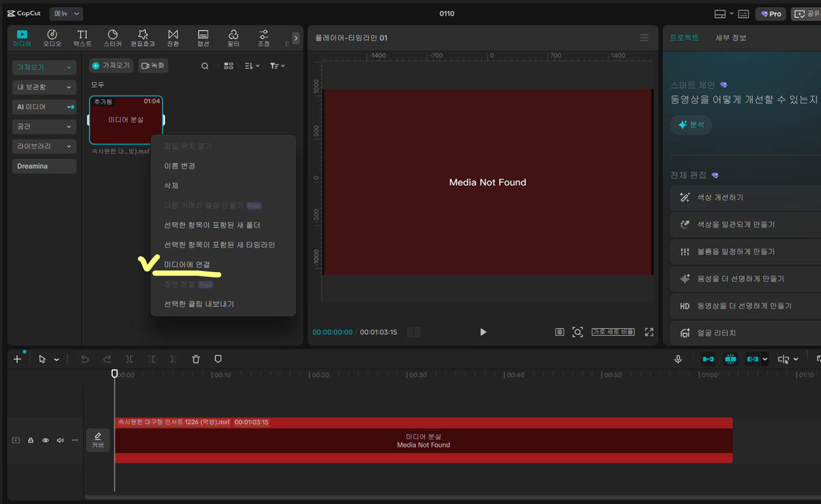
Task: Mute the track with the speaker icon
Action: pos(60,440)
